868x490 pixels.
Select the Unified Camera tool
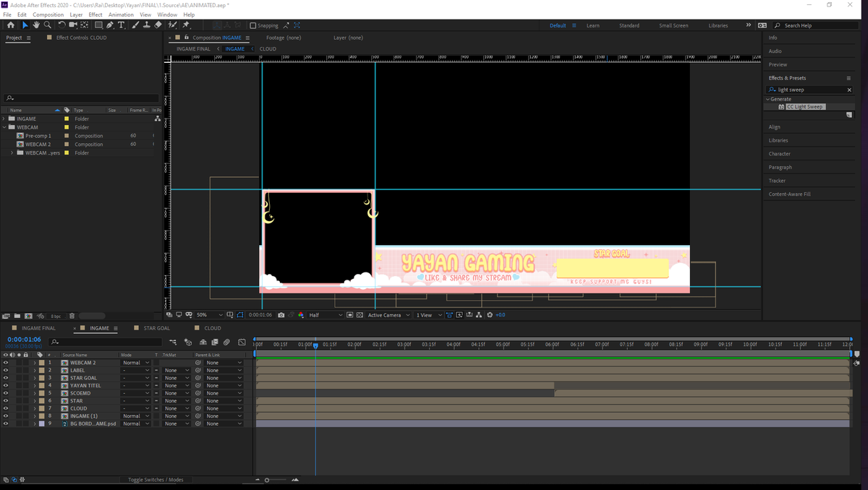tap(73, 25)
